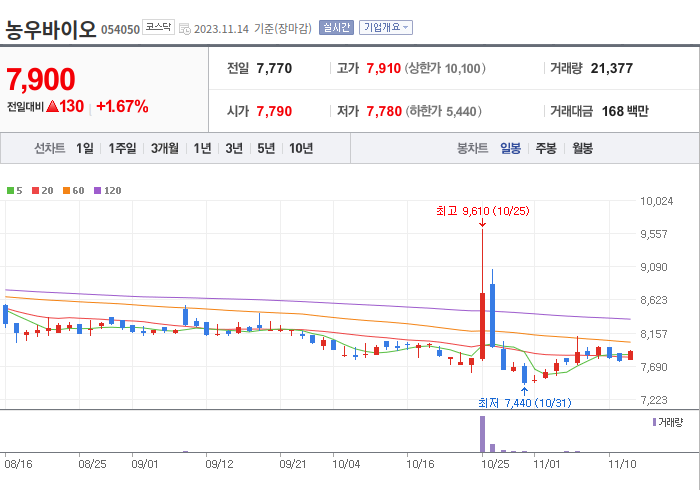The image size is (700, 490).
Task: Click the 하한가 5,440 text
Action: click(444, 111)
